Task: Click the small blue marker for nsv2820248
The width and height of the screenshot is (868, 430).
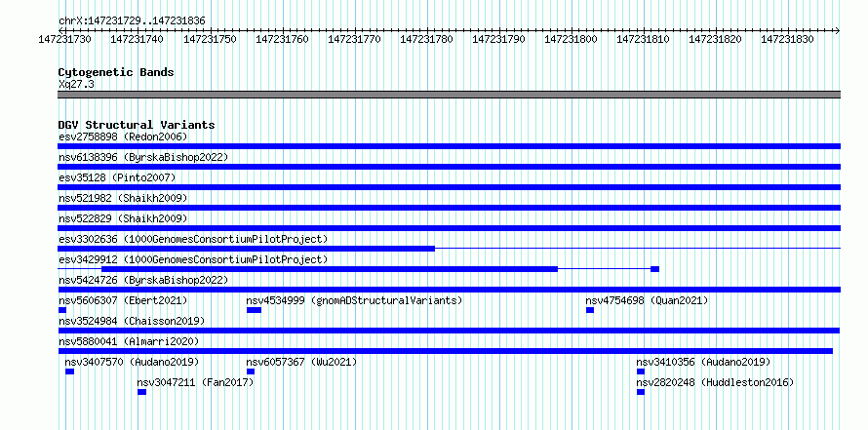Action: coord(641,392)
